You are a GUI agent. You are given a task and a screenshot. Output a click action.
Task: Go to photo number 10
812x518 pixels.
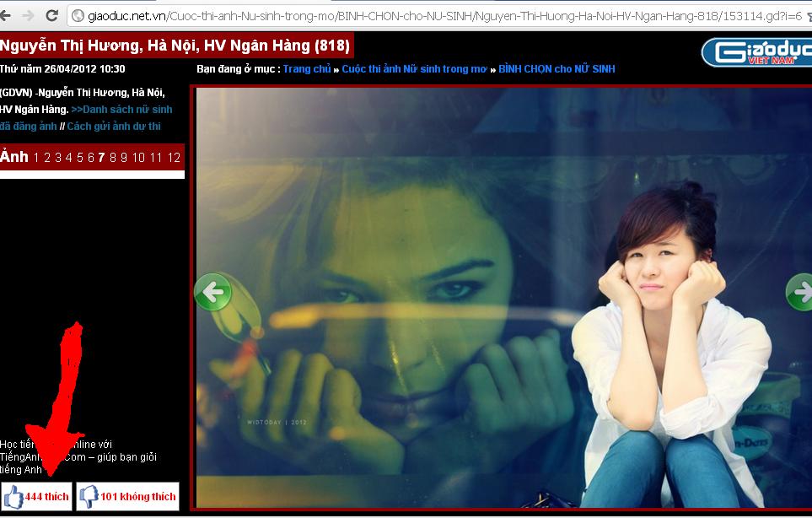tap(138, 158)
